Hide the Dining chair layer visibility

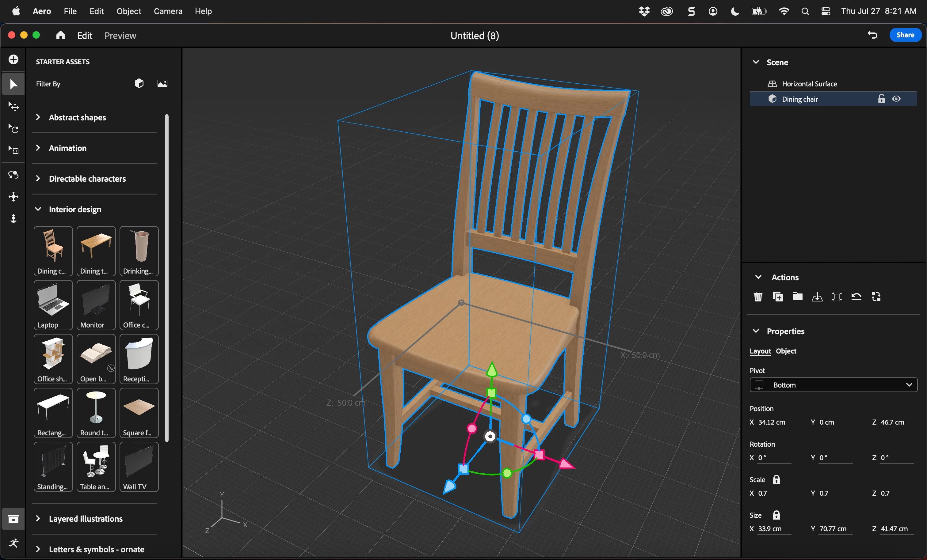coord(896,99)
